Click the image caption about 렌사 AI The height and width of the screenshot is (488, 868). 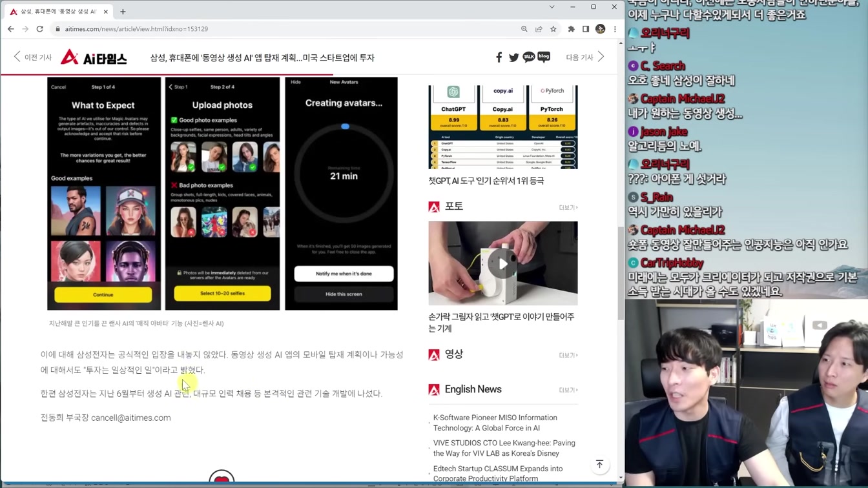pos(136,323)
